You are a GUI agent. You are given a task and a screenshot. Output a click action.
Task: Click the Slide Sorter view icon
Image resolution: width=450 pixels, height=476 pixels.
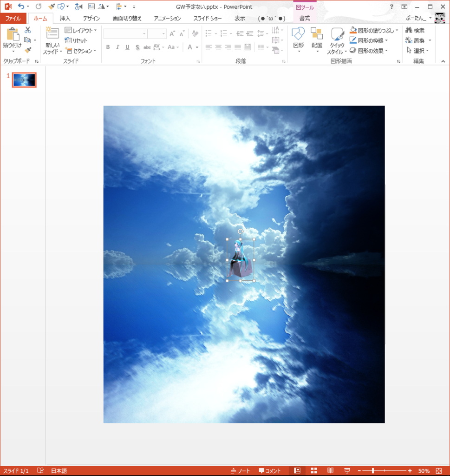click(314, 470)
